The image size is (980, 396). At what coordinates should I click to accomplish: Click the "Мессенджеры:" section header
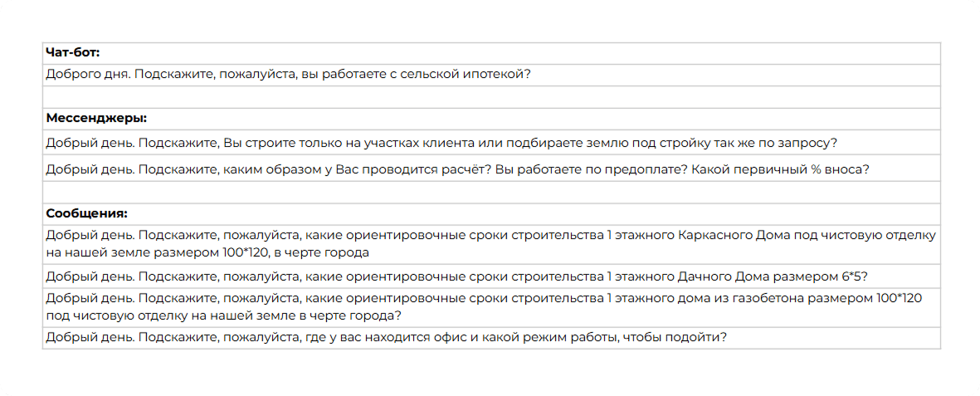[x=96, y=119]
